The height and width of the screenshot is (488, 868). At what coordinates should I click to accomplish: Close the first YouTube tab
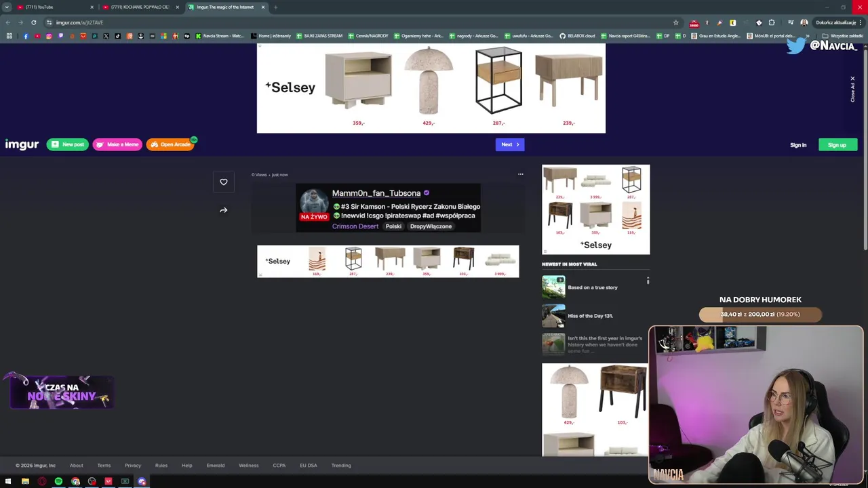92,7
